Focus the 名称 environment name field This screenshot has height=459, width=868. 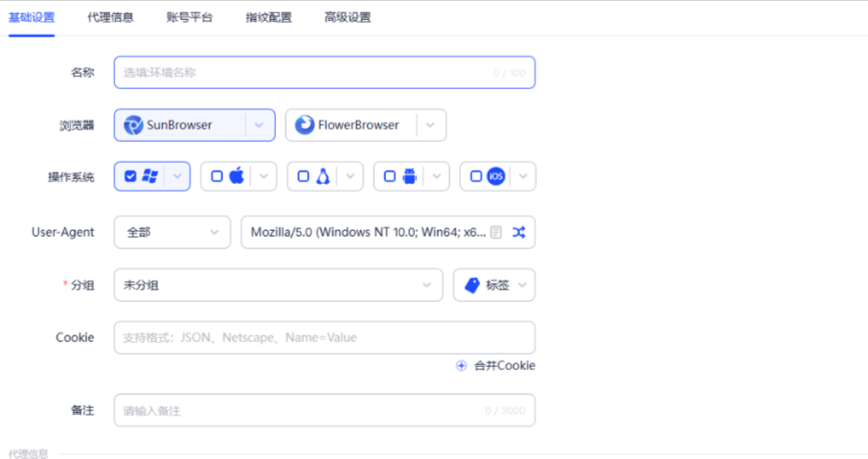325,73
